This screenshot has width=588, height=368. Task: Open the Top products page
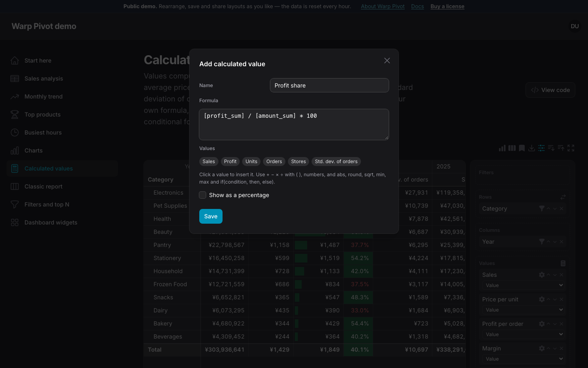click(62, 114)
